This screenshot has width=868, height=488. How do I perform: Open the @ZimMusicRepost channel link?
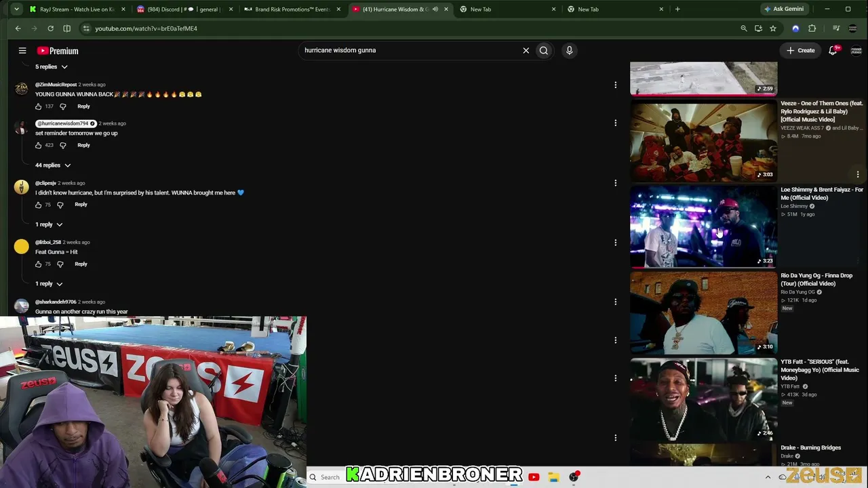click(56, 85)
